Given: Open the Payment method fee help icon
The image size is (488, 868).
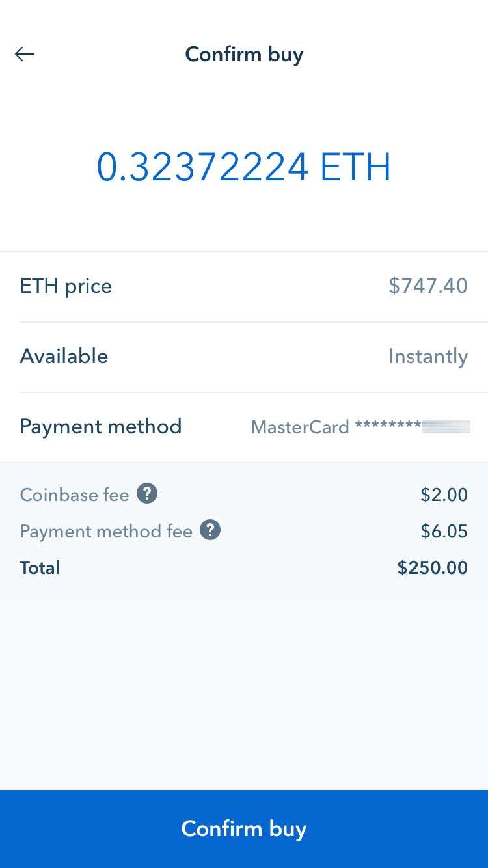Looking at the screenshot, I should tap(210, 531).
